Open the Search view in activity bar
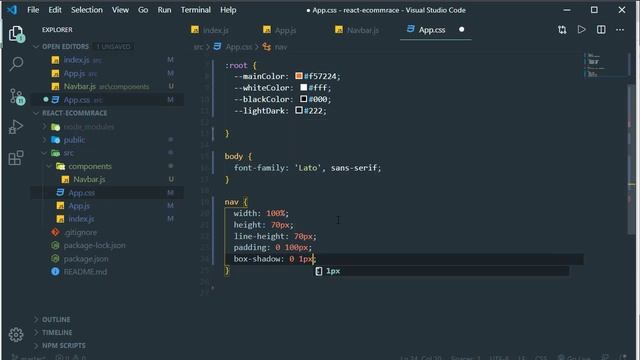The height and width of the screenshot is (360, 640). (16, 64)
